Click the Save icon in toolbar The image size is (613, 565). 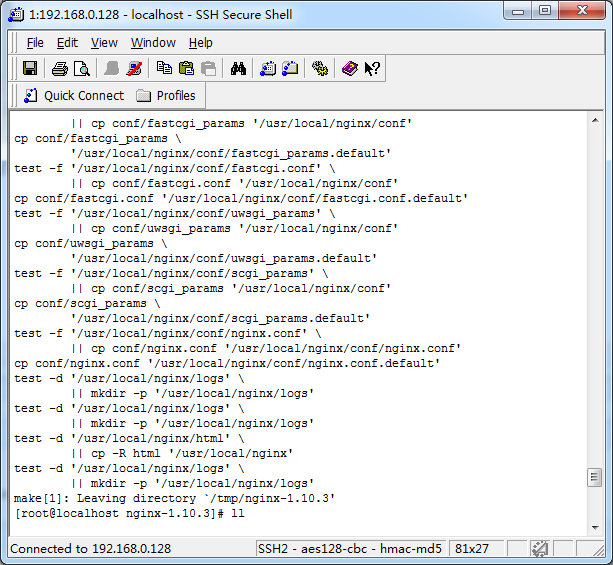30,68
